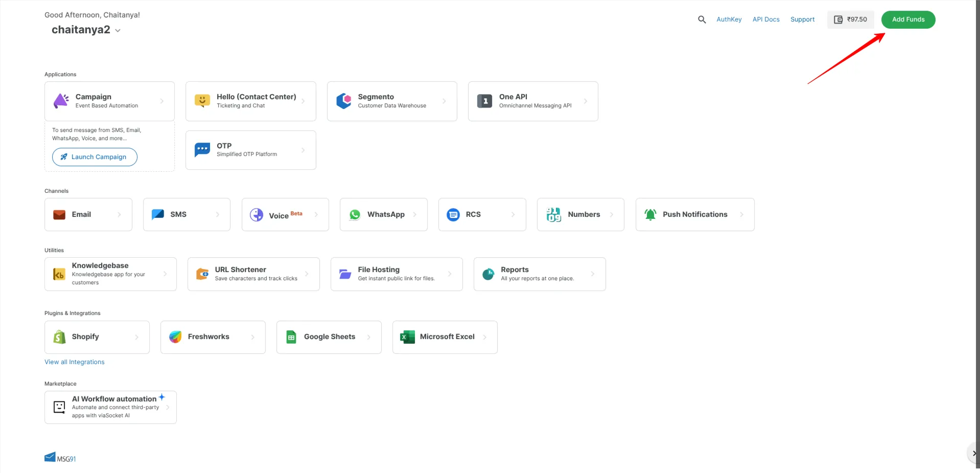Image resolution: width=980 pixels, height=473 pixels.
Task: Click the URL Shortener icon
Action: (x=202, y=274)
